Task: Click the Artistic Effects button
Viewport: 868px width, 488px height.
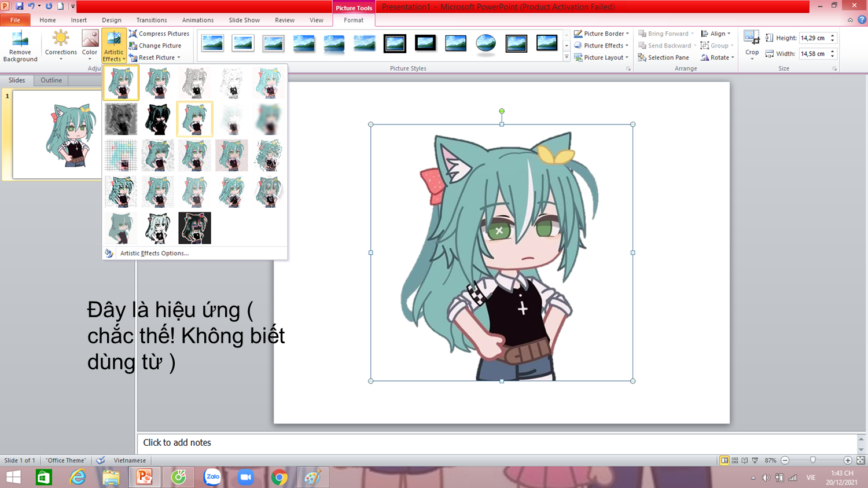Action: [x=114, y=46]
